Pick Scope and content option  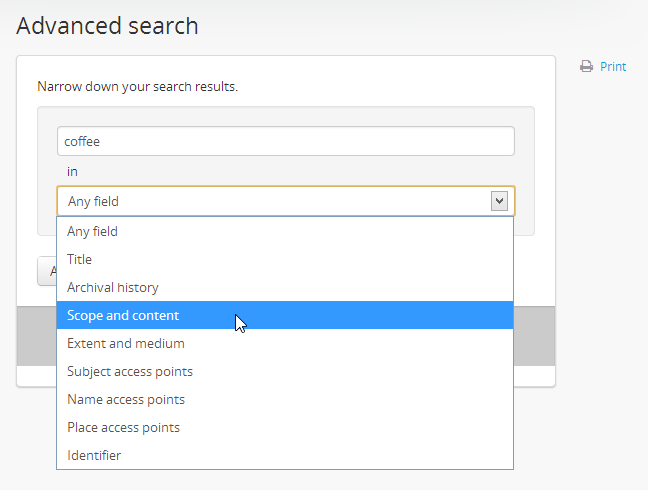click(x=123, y=315)
